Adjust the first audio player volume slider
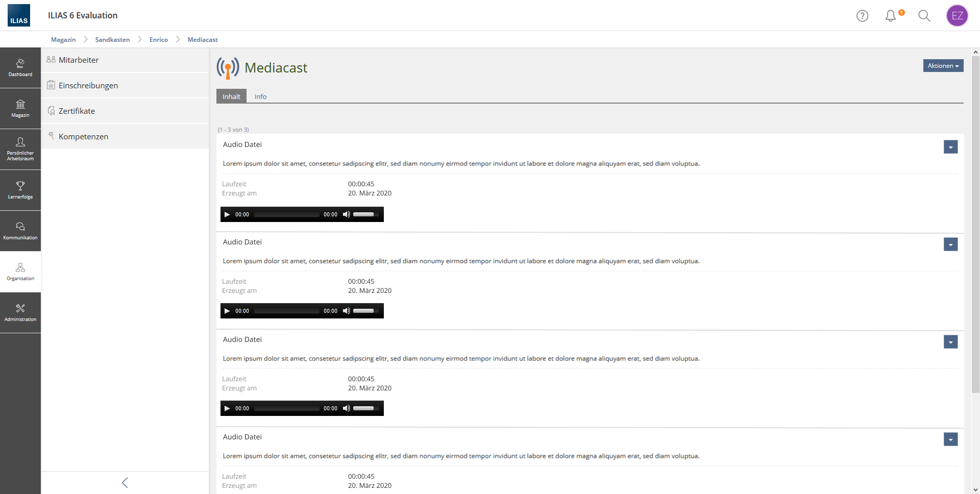The height and width of the screenshot is (494, 980). tap(365, 214)
